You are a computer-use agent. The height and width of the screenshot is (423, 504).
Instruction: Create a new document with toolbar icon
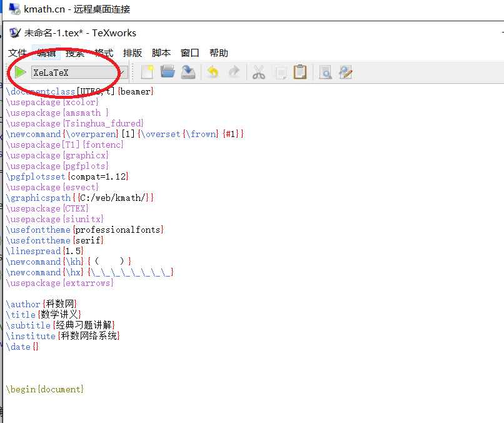147,73
